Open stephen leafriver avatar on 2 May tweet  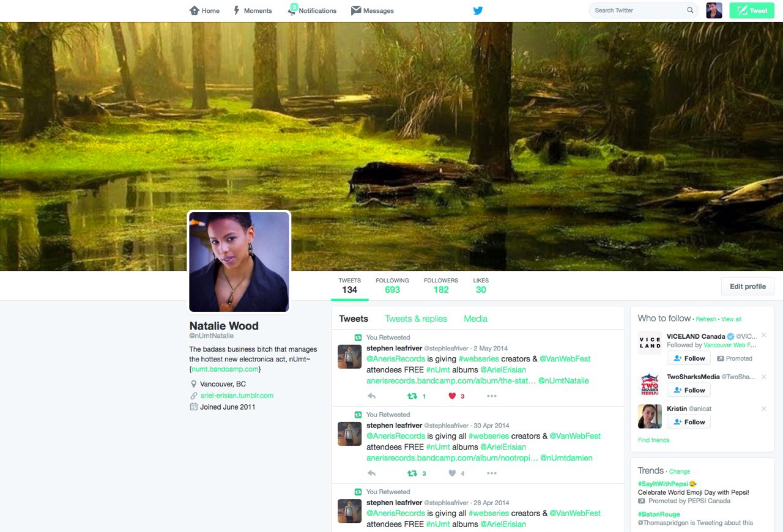pyautogui.click(x=349, y=357)
